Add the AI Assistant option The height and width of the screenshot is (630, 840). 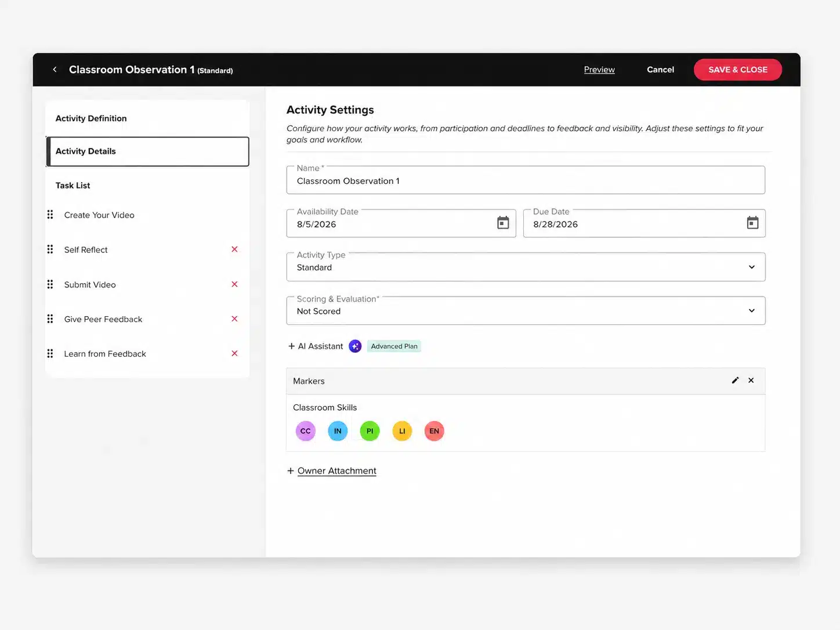point(316,346)
